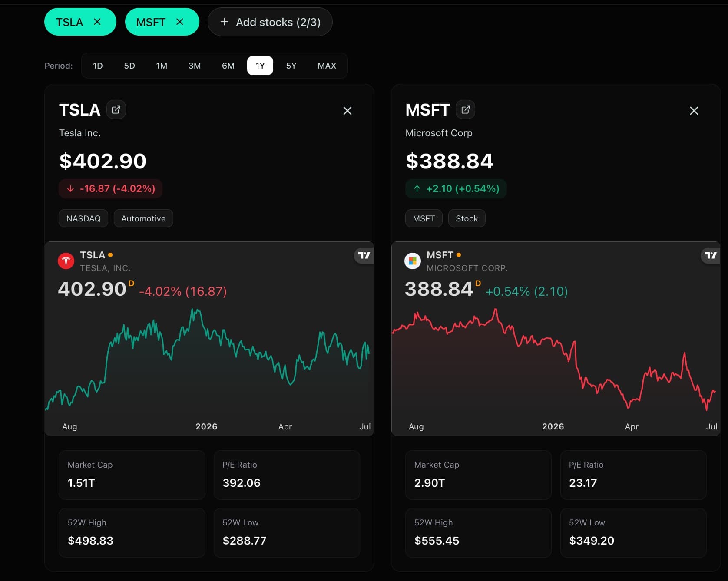Click 2026 axis label on TSLA chart
This screenshot has width=728, height=581.
click(206, 426)
